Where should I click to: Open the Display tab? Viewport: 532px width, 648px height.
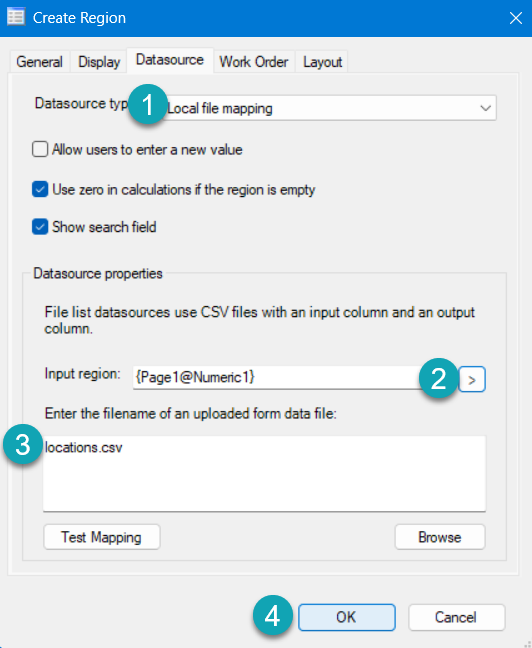click(99, 62)
